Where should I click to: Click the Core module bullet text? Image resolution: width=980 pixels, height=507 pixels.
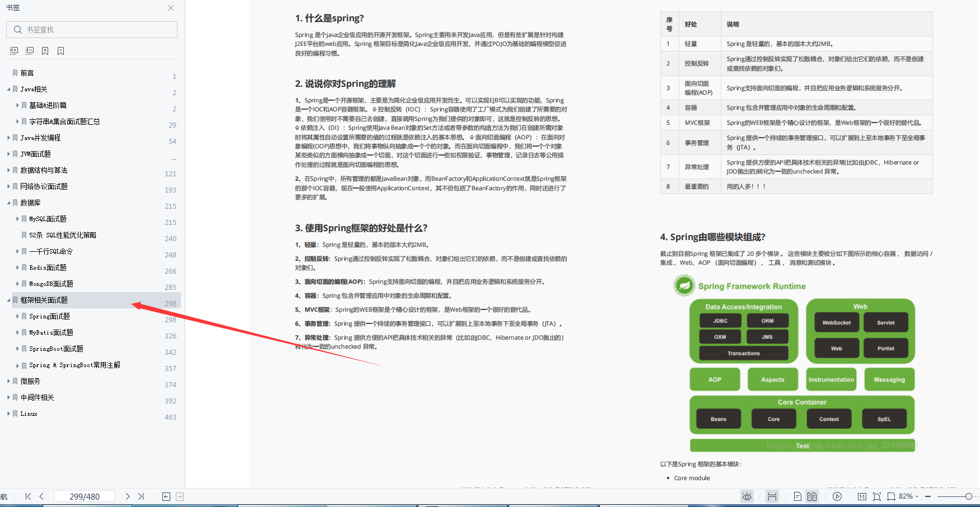coord(692,478)
